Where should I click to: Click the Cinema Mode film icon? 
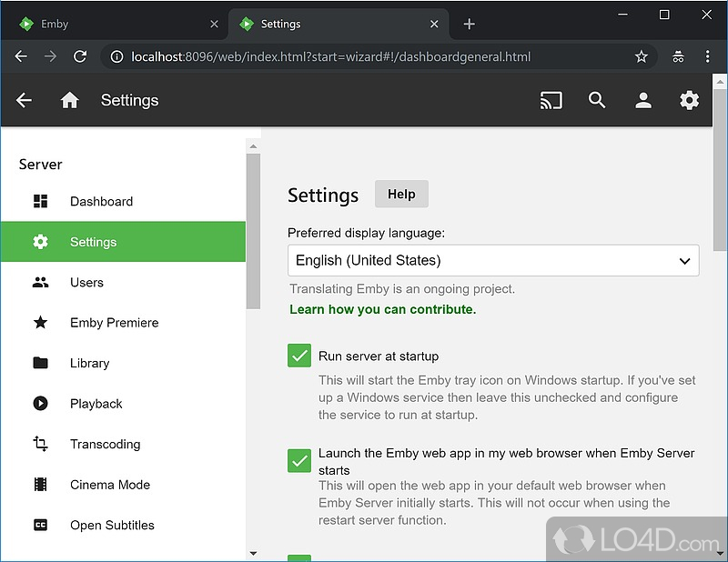(x=40, y=484)
